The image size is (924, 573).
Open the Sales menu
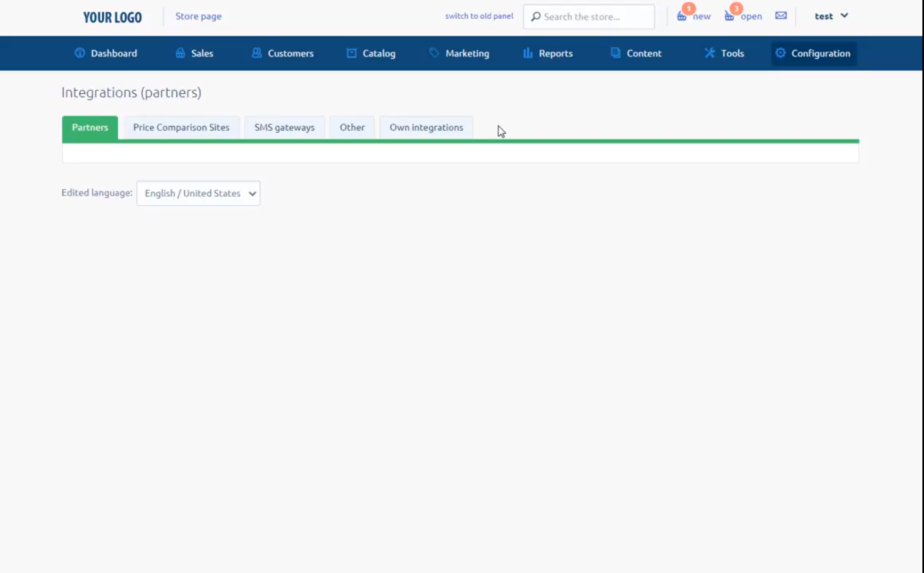pos(194,53)
